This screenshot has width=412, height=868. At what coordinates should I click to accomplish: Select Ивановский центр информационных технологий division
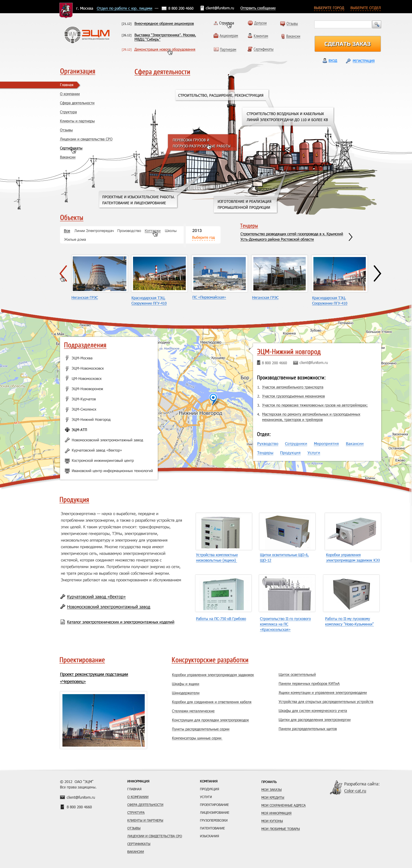112,471
